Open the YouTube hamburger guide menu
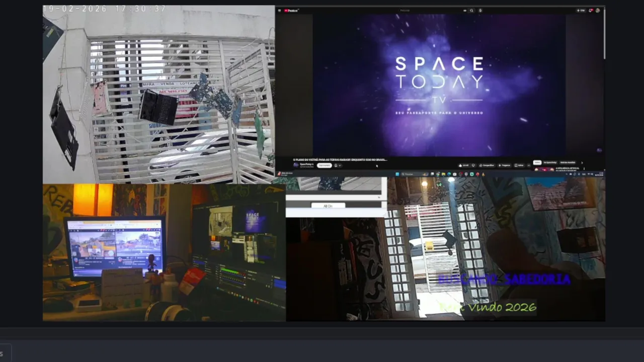 [x=279, y=10]
